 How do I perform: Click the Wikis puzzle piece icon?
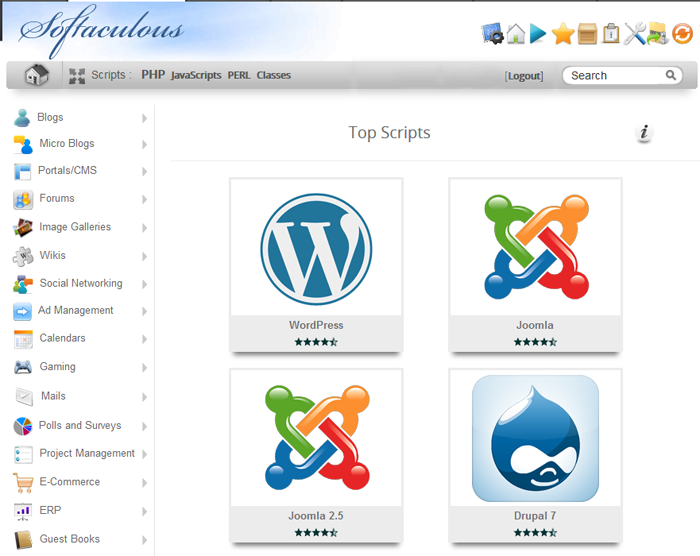23,256
